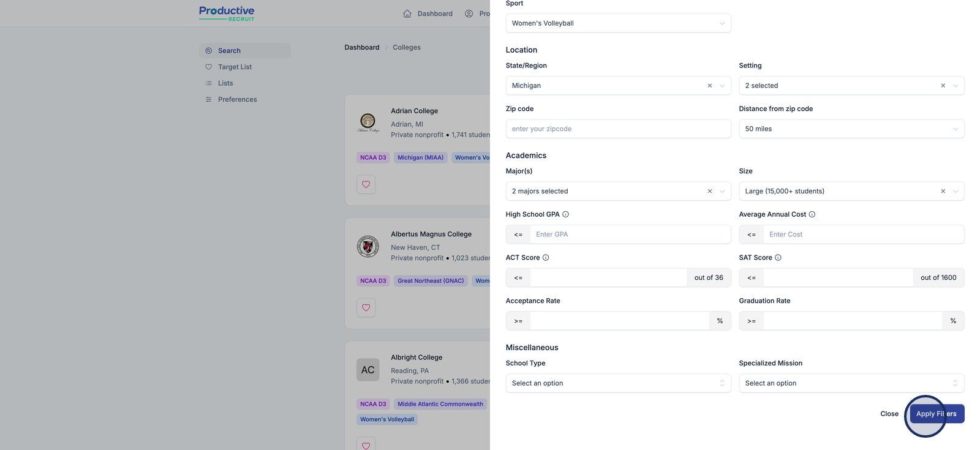Clear the Michigan state selection
980x450 pixels.
(709, 86)
